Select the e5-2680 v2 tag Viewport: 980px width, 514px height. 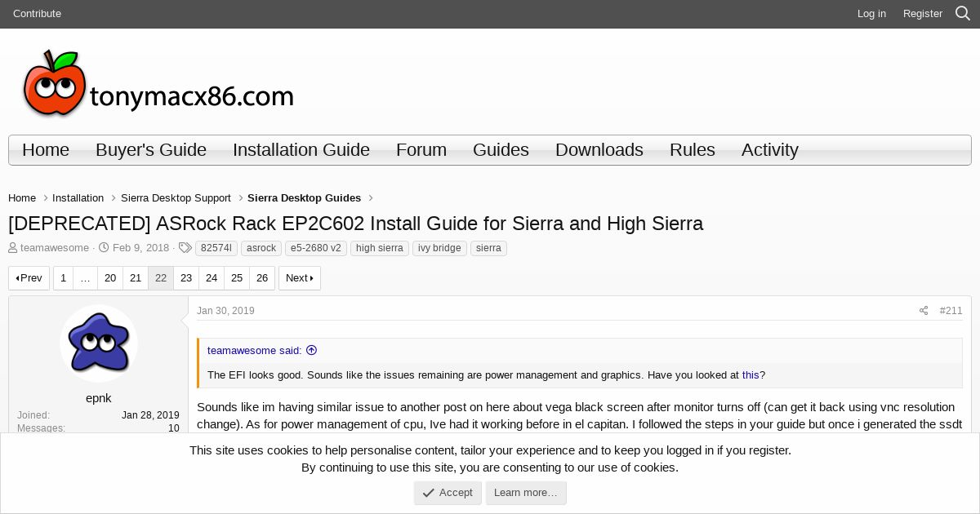coord(316,248)
